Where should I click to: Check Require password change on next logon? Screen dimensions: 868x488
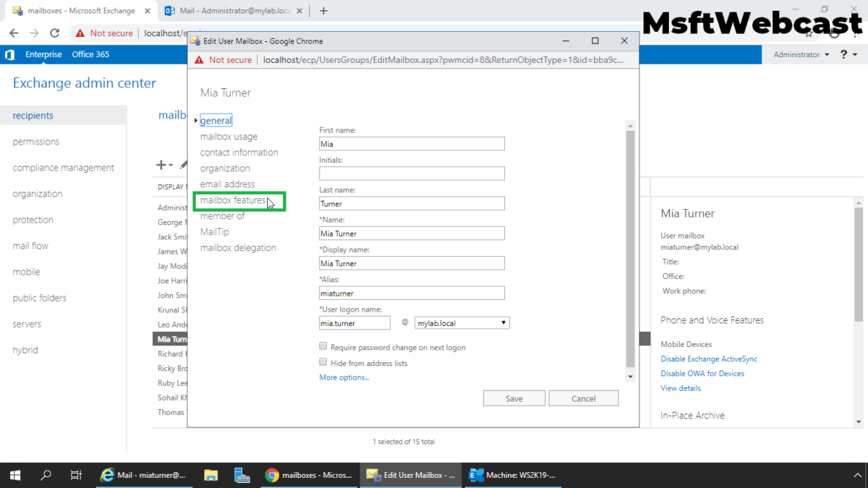[323, 346]
